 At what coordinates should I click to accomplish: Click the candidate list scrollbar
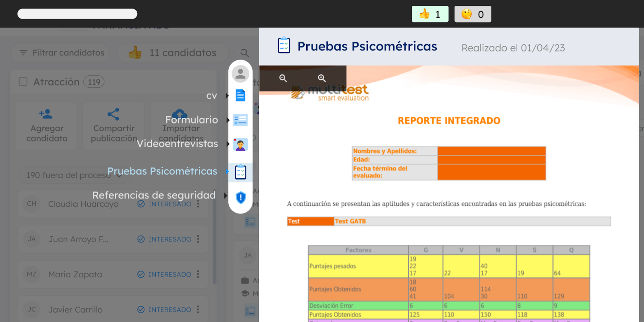pos(215,237)
